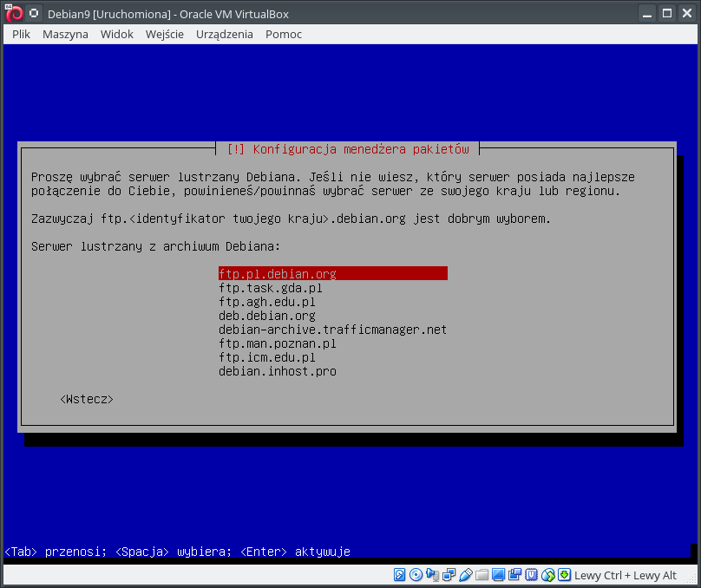Expand the Widok menu
Image resolution: width=701 pixels, height=588 pixels.
point(117,34)
